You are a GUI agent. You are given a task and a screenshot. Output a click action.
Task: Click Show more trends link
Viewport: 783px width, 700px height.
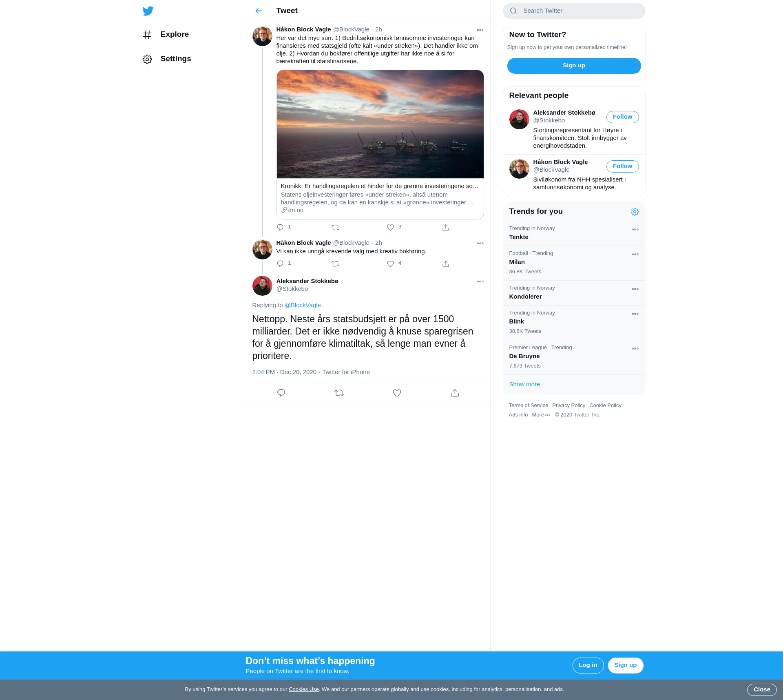(524, 384)
